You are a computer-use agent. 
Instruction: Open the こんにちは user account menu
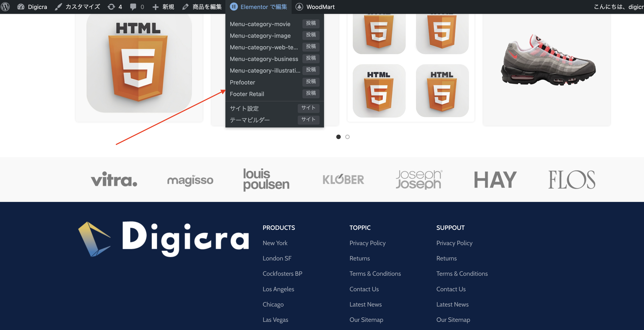pyautogui.click(x=619, y=7)
